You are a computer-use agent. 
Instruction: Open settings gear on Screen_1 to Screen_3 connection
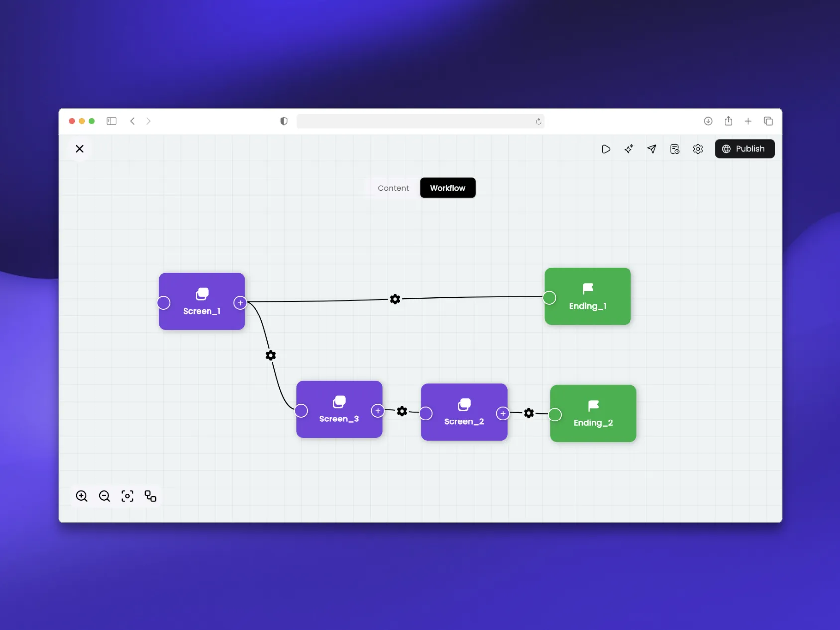[270, 355]
